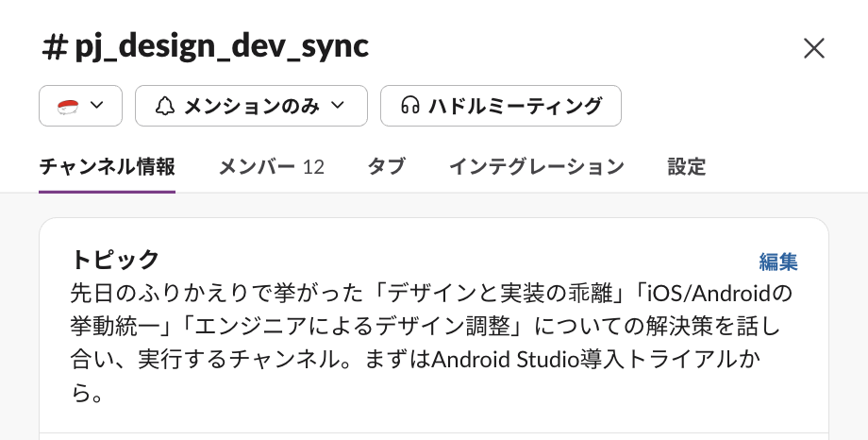Screen dimensions: 868x440
Task: Click the 編集 link to edit topic
Action: point(777,262)
